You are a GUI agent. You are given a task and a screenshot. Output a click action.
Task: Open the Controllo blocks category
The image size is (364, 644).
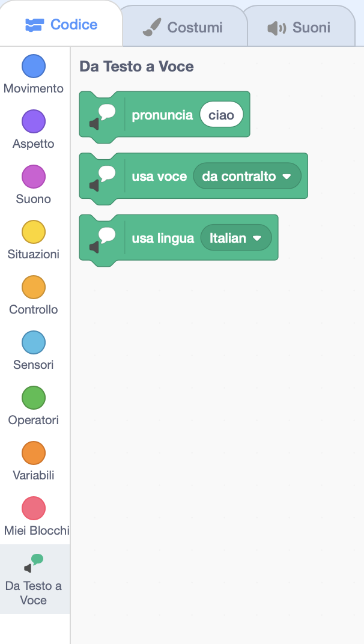(33, 287)
